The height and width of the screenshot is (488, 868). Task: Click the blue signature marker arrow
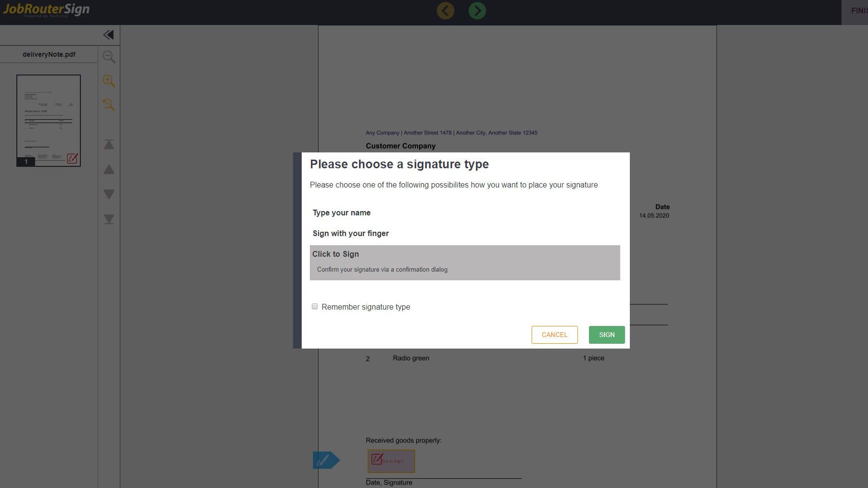pyautogui.click(x=326, y=460)
